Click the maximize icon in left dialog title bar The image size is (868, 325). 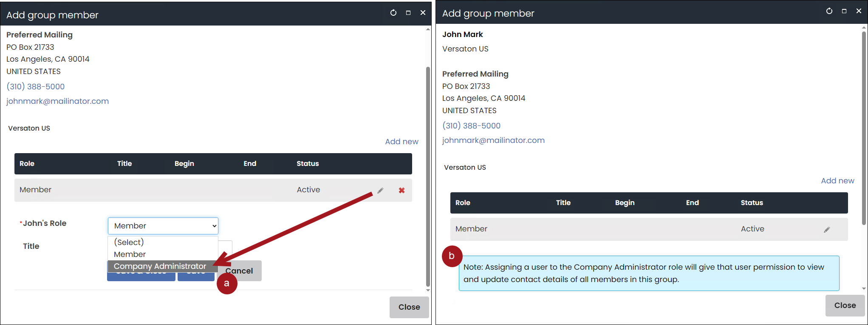(x=408, y=13)
